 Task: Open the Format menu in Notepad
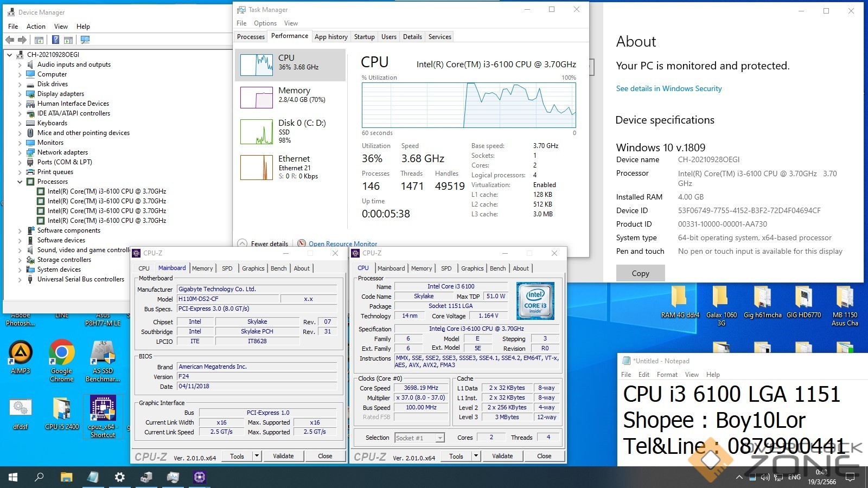click(x=667, y=375)
